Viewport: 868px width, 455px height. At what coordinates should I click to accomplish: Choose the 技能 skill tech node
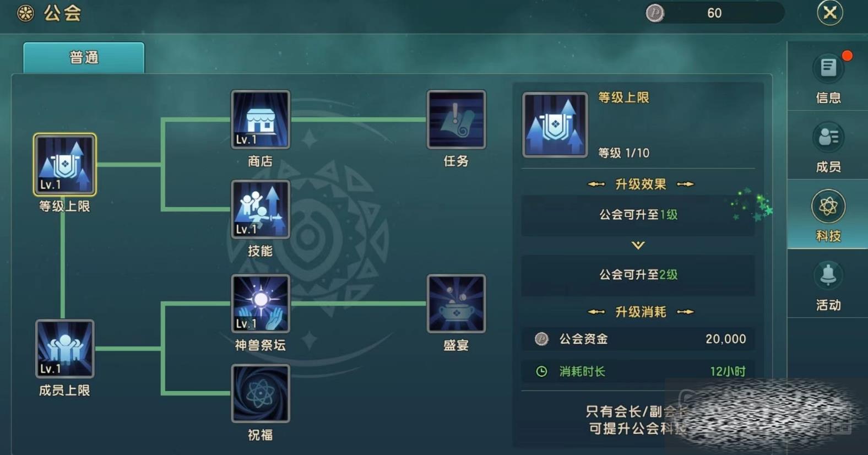pyautogui.click(x=261, y=209)
